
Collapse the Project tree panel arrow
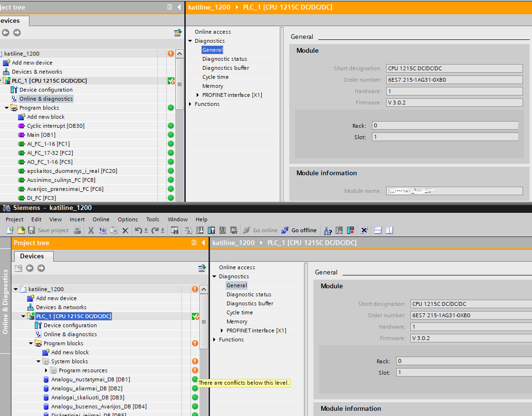[203, 243]
